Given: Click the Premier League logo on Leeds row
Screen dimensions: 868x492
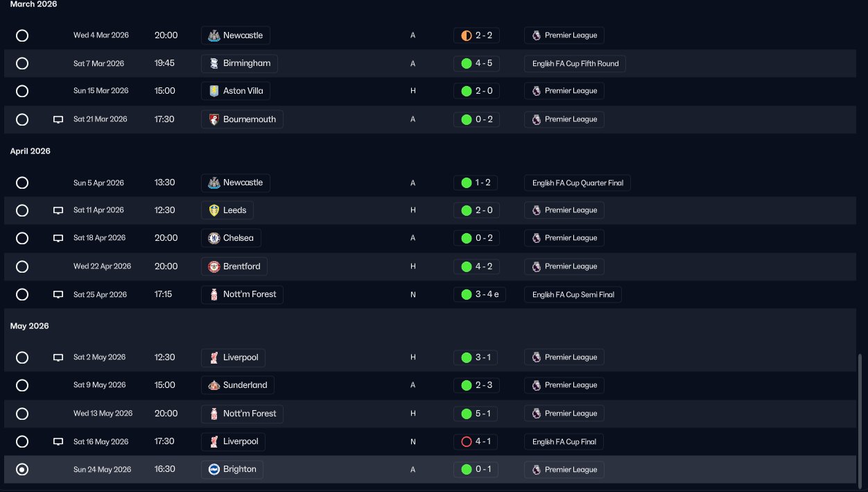Looking at the screenshot, I should [x=536, y=210].
